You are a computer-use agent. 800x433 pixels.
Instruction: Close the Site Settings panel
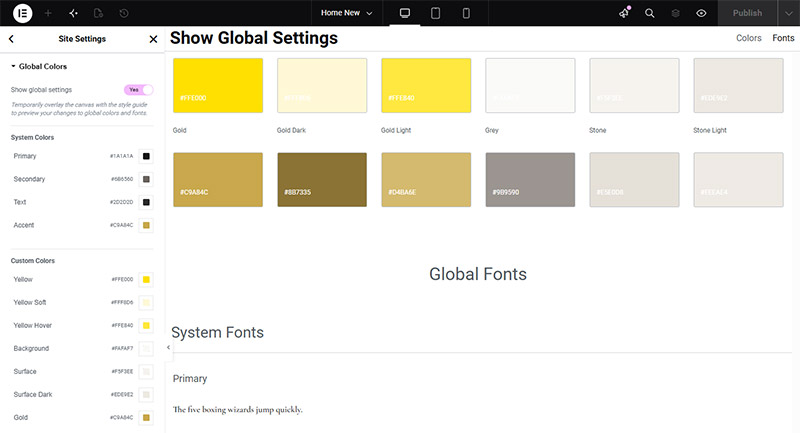coord(153,39)
